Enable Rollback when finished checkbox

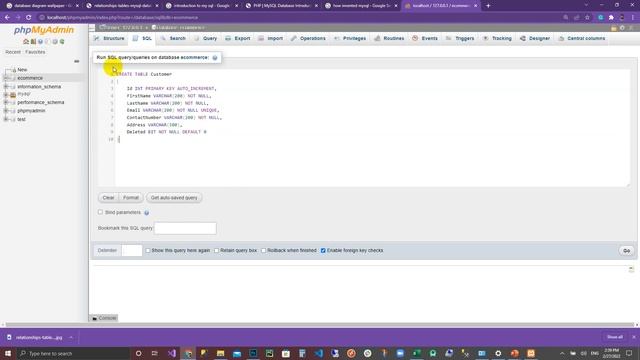pyautogui.click(x=264, y=251)
